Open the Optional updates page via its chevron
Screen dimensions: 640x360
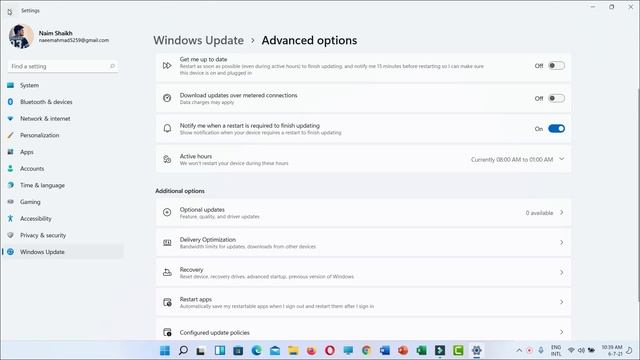click(562, 213)
